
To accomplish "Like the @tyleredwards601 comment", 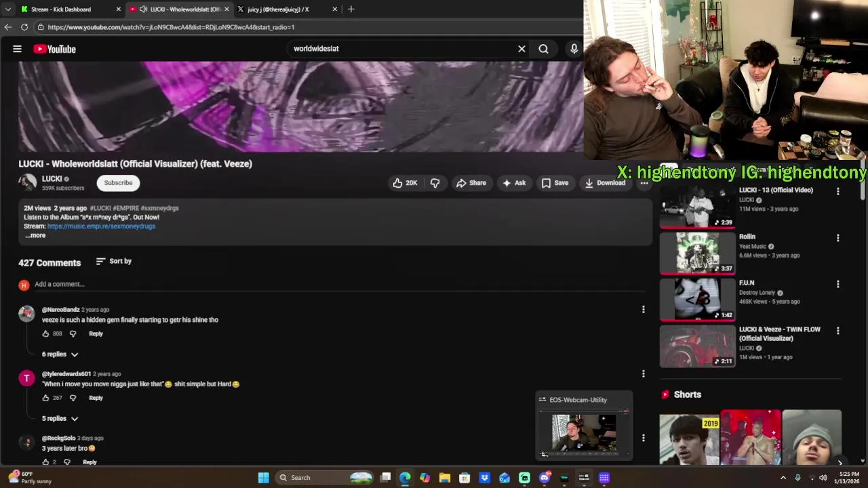I will coord(45,398).
